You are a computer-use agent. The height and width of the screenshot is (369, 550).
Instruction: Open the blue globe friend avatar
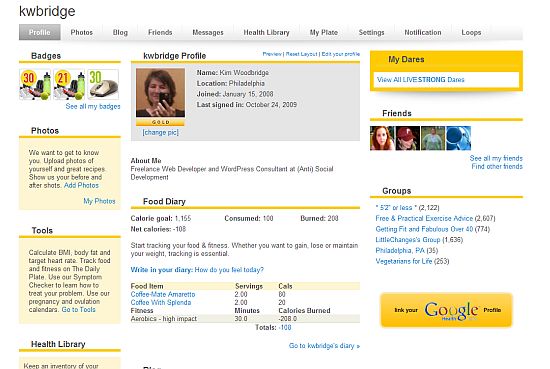[458, 138]
